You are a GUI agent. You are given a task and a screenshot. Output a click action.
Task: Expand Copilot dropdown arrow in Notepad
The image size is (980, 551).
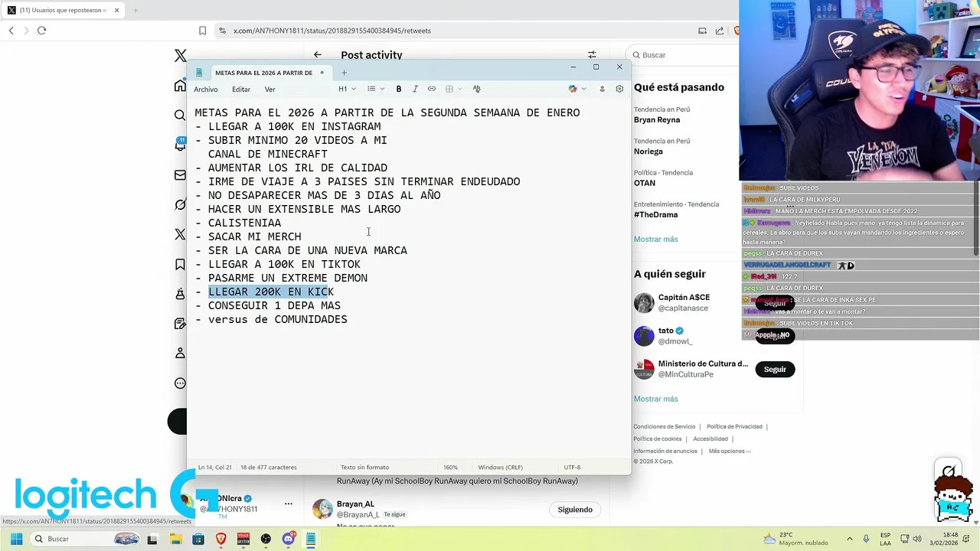click(x=584, y=89)
